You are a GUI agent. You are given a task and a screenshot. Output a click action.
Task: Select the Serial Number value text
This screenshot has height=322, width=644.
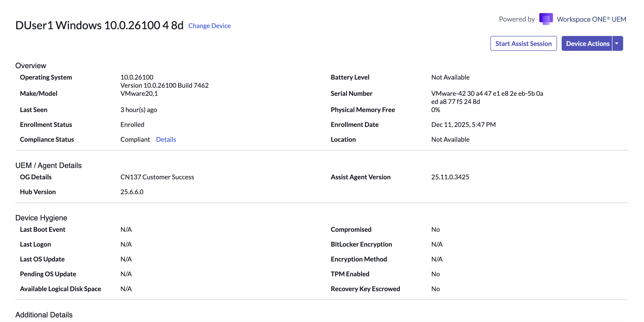coord(487,93)
